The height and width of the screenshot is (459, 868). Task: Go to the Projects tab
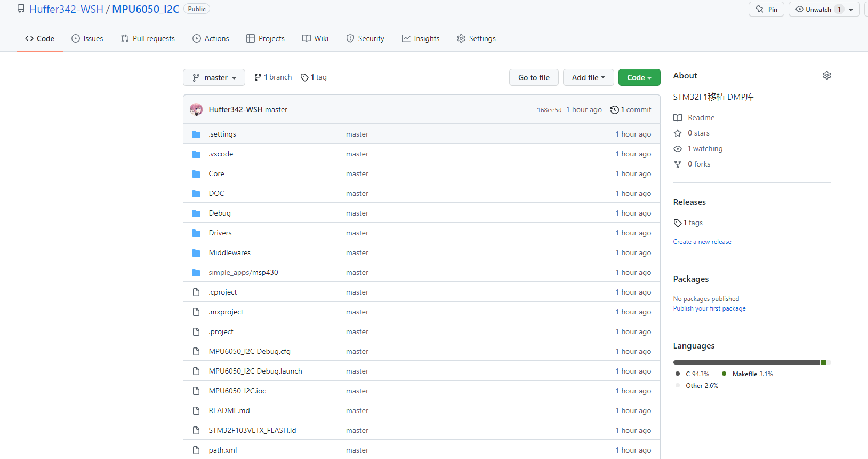[x=266, y=38]
